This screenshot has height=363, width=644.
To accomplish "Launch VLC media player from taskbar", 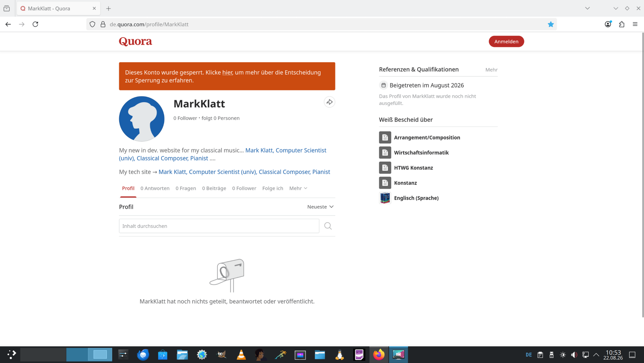I will 241,355.
